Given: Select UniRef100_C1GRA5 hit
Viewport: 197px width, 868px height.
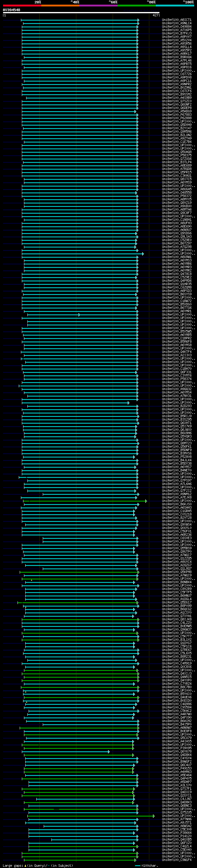Looking at the screenshot, I should 177,511.
